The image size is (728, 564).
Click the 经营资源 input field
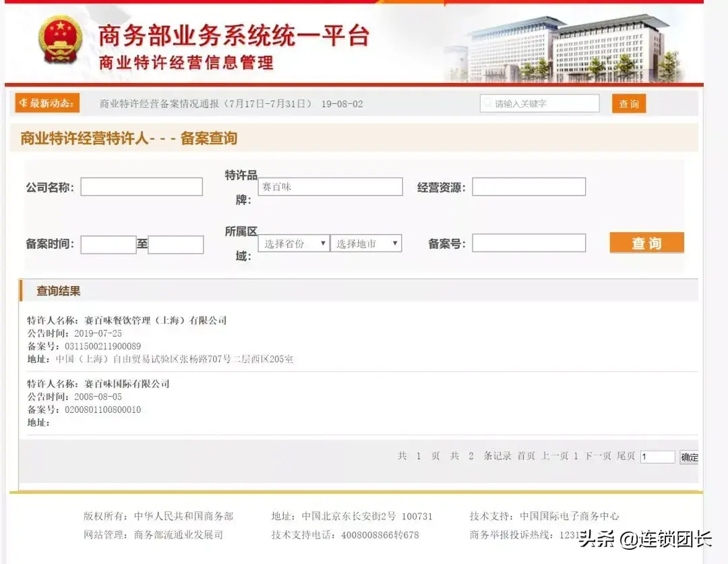click(529, 187)
